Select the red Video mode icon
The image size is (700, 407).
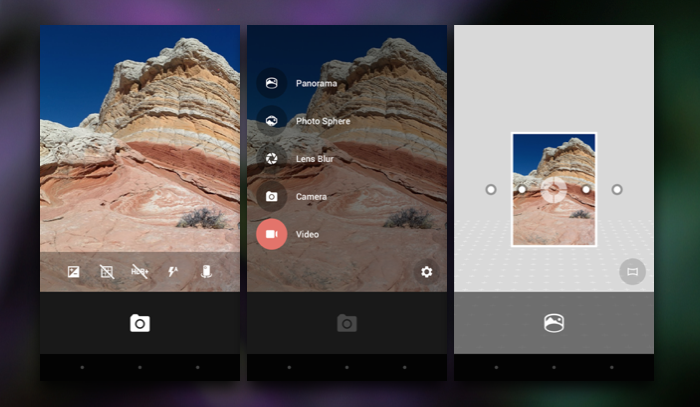click(271, 234)
